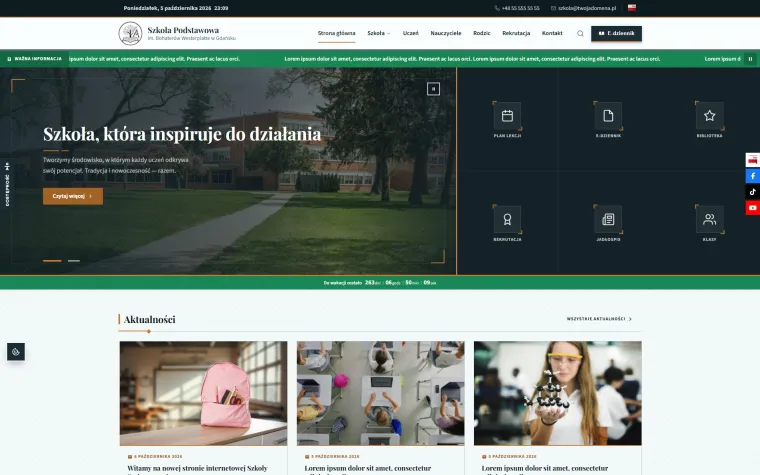This screenshot has height=475, width=760.
Task: Open the girl with molecule model thumbnail
Action: coord(558,393)
